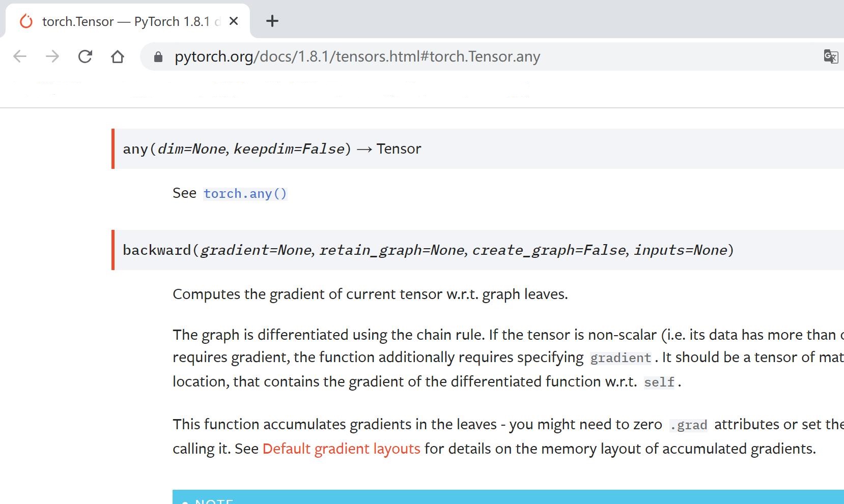Open a new browser tab
Image resolution: width=844 pixels, height=504 pixels.
pos(272,21)
